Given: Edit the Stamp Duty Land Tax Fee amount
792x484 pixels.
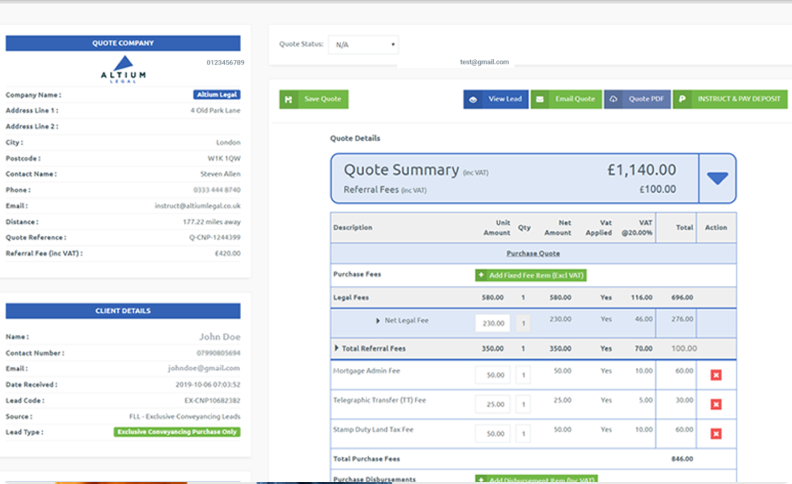Looking at the screenshot, I should (492, 433).
